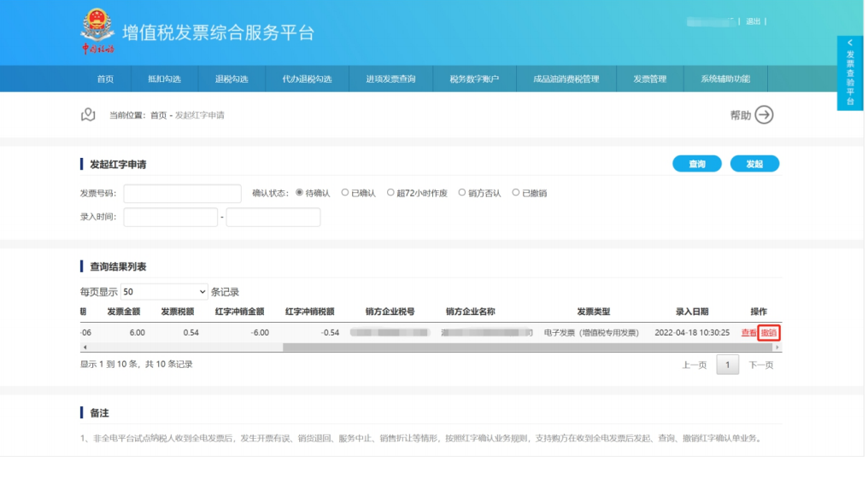This screenshot has height=496, width=868.
Task: Click the 2022-04-18 10:30:25 date cell
Action: click(x=692, y=332)
